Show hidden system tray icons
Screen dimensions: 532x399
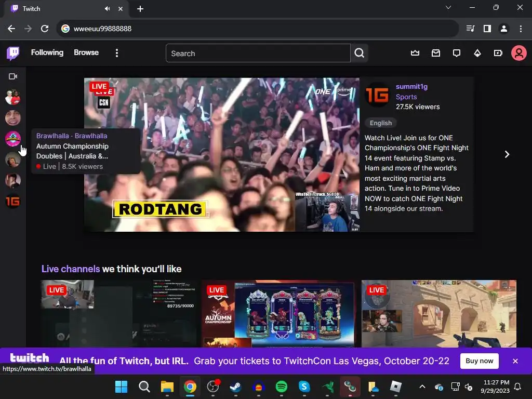(x=422, y=387)
